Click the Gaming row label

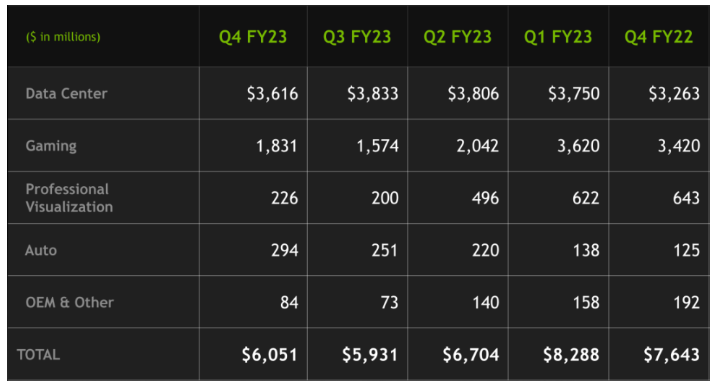pos(51,146)
